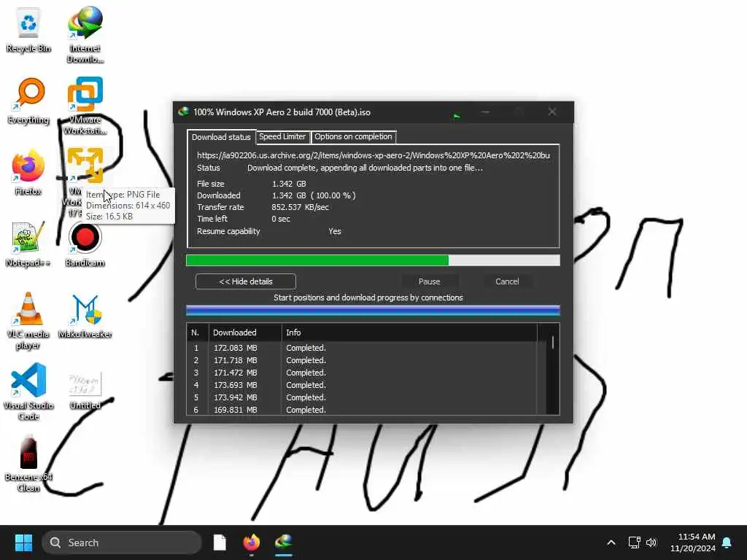Viewport: 747px width, 560px height.
Task: Open Notepad++ desktop shortcut
Action: 28,244
